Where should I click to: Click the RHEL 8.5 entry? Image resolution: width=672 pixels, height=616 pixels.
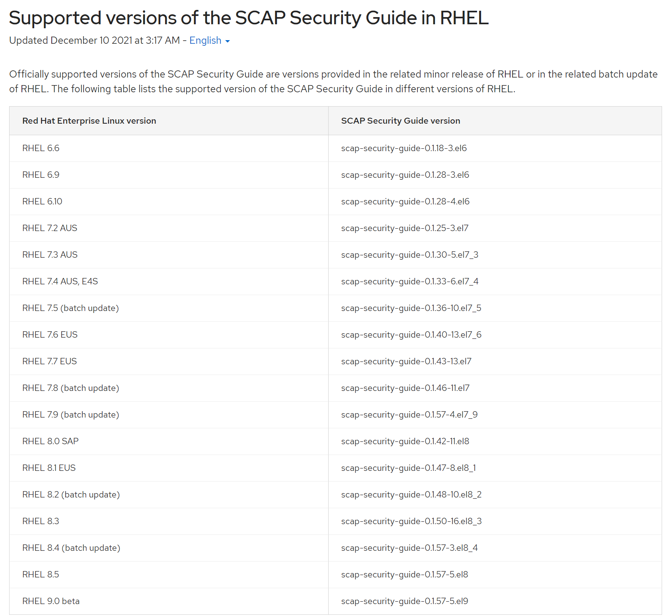[41, 574]
